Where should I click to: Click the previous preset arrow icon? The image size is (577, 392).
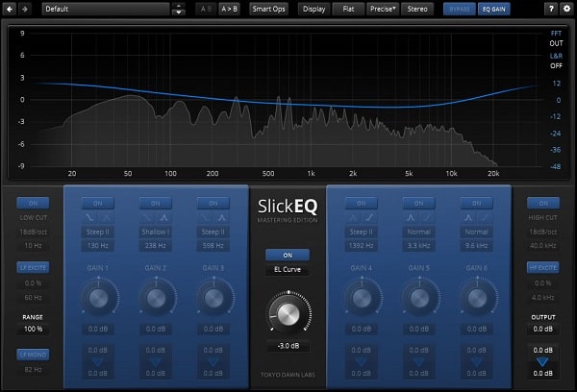(x=9, y=9)
